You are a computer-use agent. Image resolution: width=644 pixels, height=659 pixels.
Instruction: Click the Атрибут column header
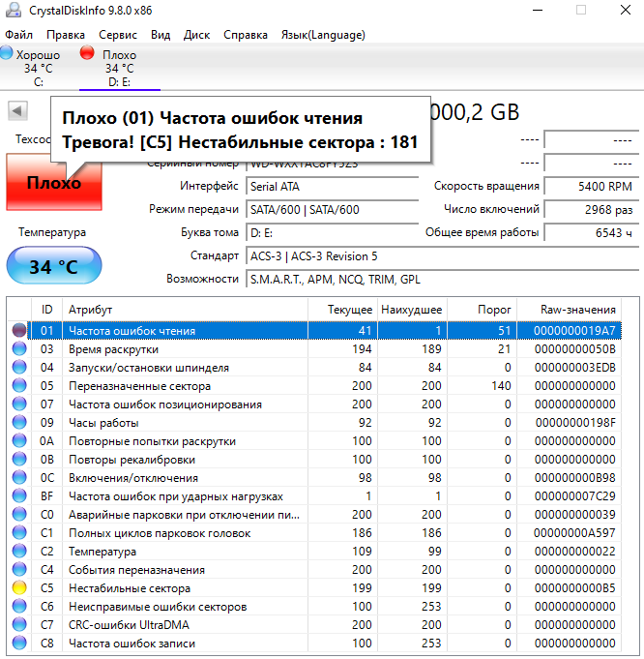click(x=185, y=310)
